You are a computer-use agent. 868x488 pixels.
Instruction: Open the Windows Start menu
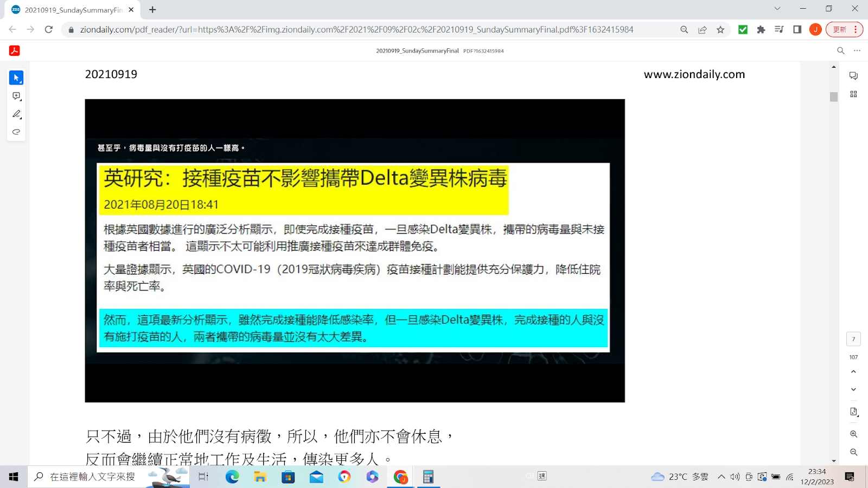(14, 477)
